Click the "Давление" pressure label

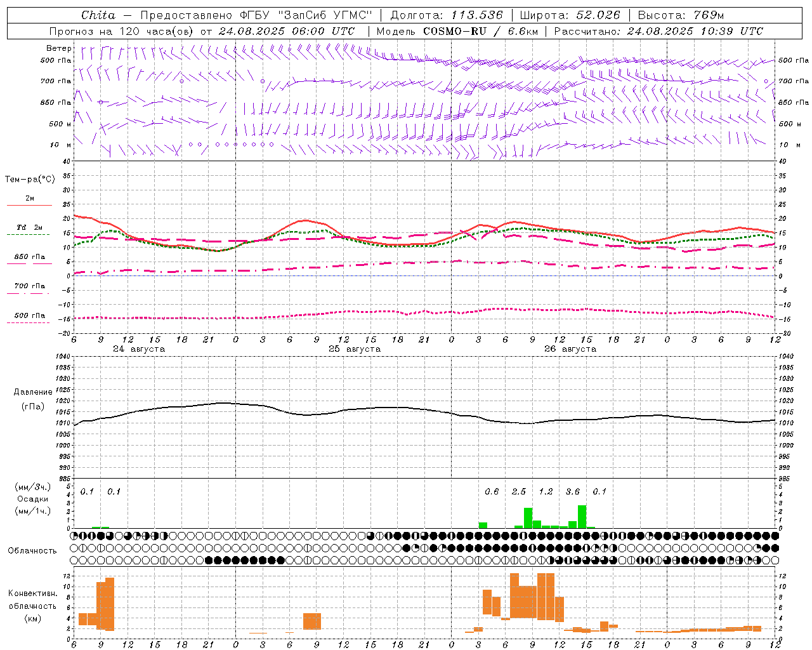coord(33,392)
